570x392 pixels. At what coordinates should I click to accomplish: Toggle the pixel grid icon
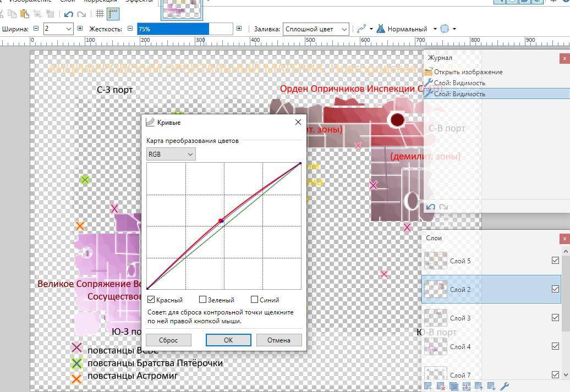coord(100,14)
